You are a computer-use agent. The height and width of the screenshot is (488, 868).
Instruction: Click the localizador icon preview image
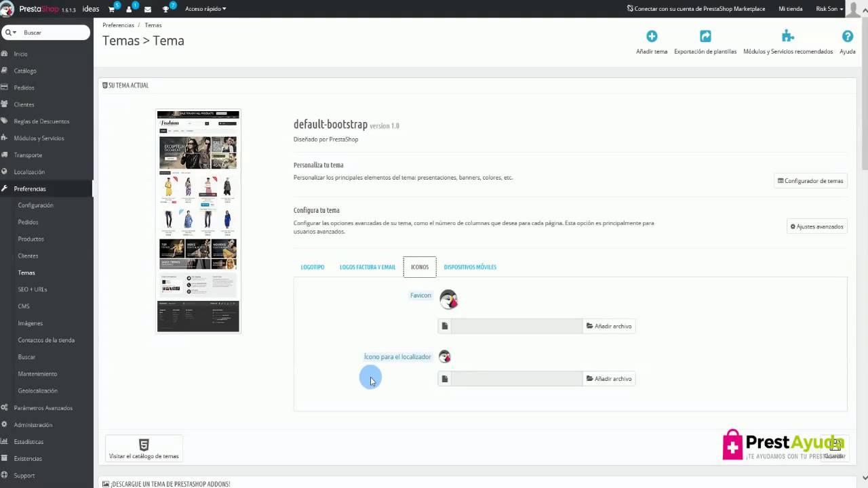point(445,357)
